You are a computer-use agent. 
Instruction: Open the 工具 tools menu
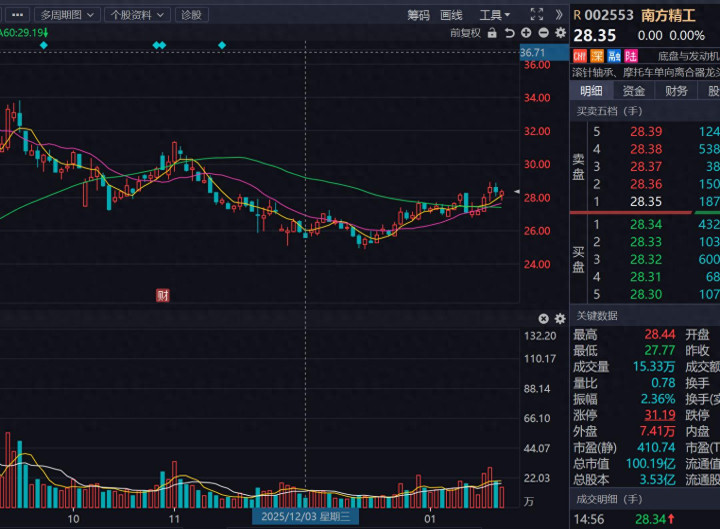pos(494,15)
